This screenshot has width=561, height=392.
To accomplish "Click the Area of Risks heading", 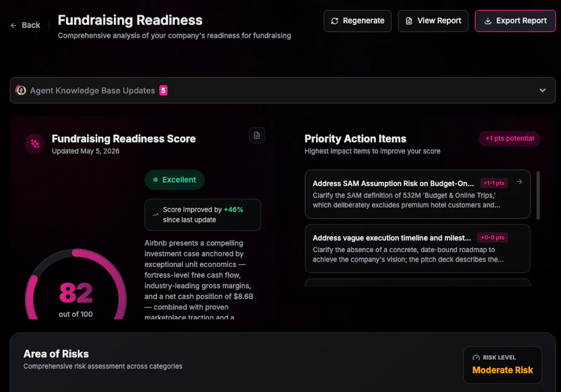I will 56,354.
